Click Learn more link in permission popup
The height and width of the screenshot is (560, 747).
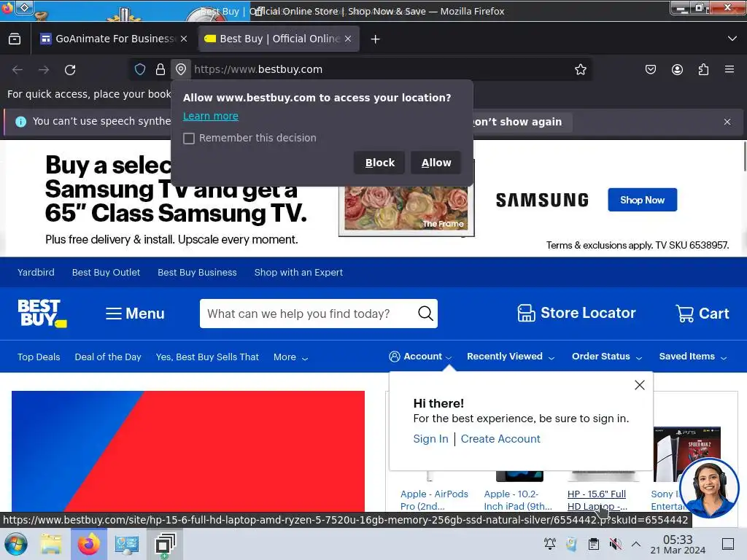[211, 116]
